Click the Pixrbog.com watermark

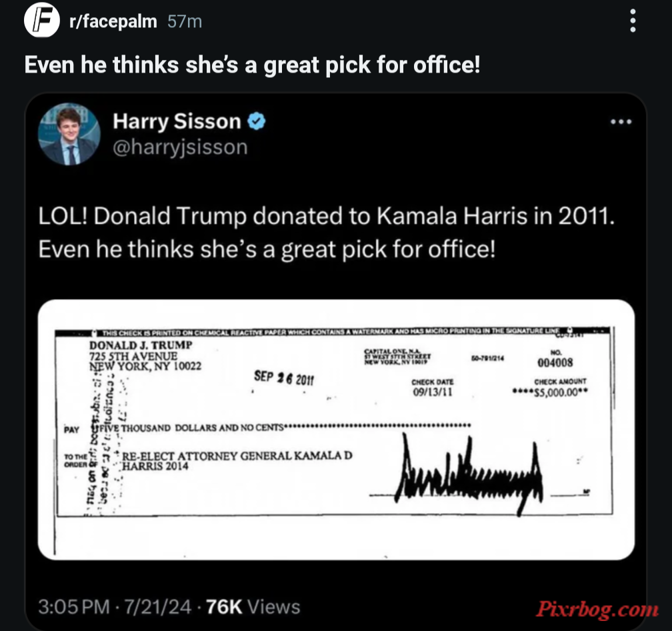click(597, 609)
